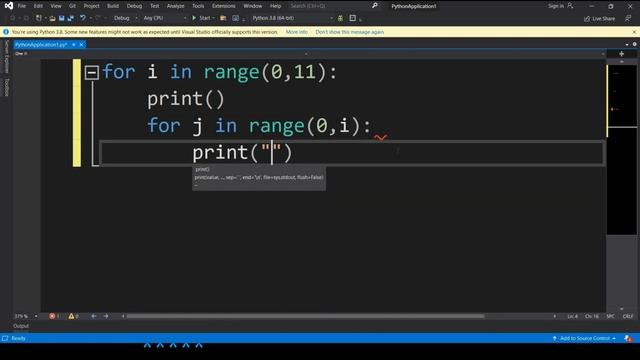This screenshot has height=360, width=640.
Task: Go to the previous issue with the left arrow
Action: [93, 316]
